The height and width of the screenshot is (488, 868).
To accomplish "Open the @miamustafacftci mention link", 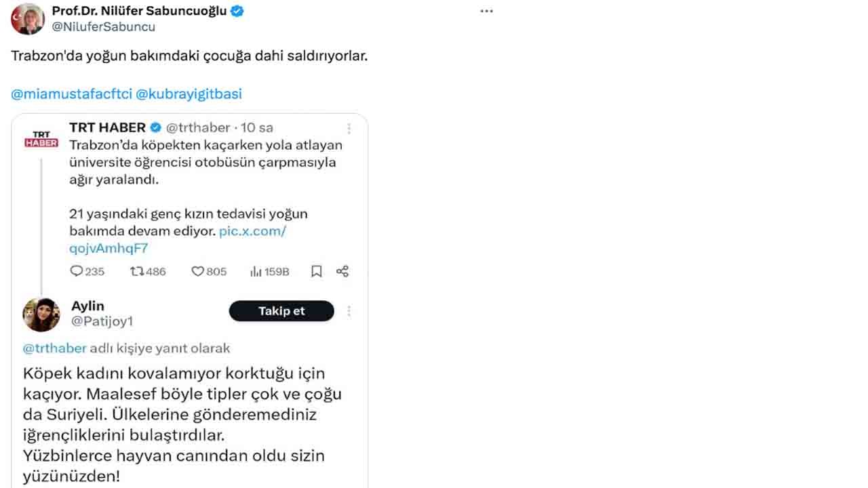I will [x=71, y=94].
